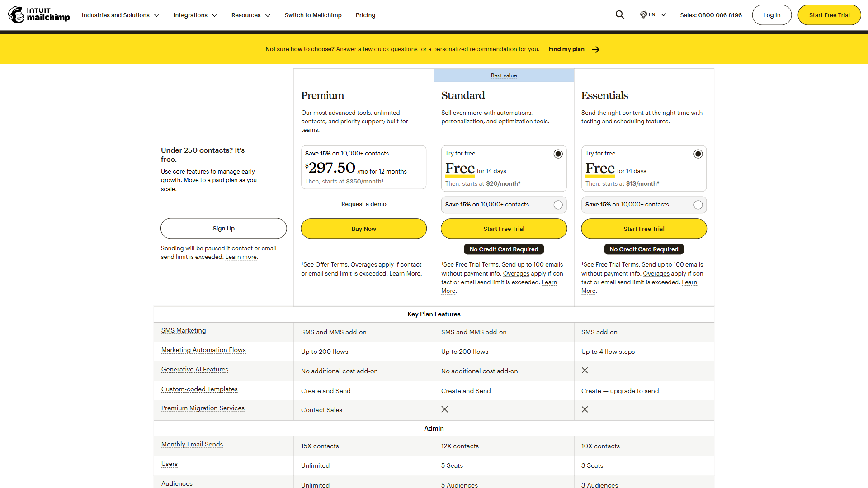Click Sign Up for the free plan
Screen dimensions: 868x488
pos(223,229)
